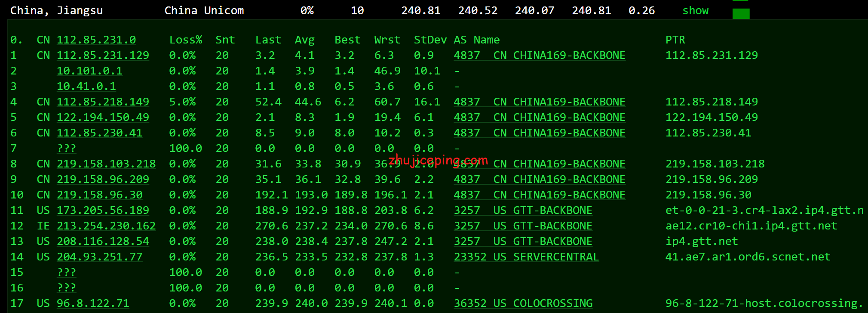Open IP link 213.254.230.162
This screenshot has width=868, height=313.
pos(106,226)
